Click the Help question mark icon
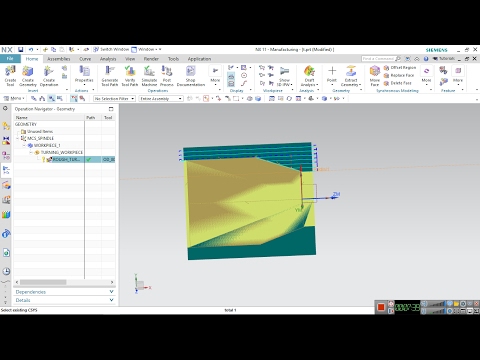480x360 pixels. (426, 59)
